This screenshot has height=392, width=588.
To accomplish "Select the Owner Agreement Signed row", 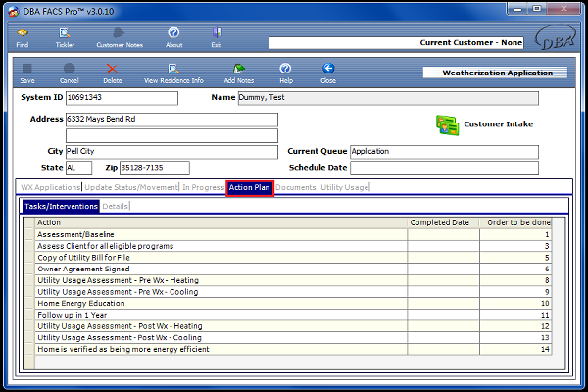I will (287, 269).
